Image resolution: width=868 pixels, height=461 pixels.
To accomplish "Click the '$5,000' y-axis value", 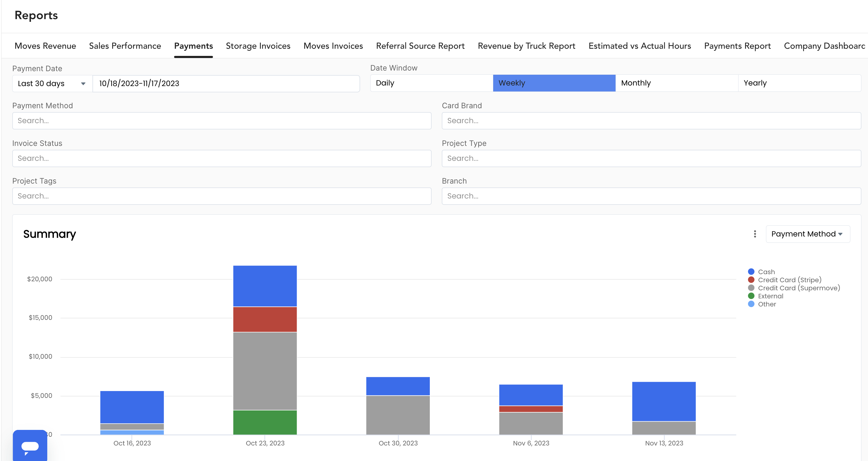I will click(42, 396).
